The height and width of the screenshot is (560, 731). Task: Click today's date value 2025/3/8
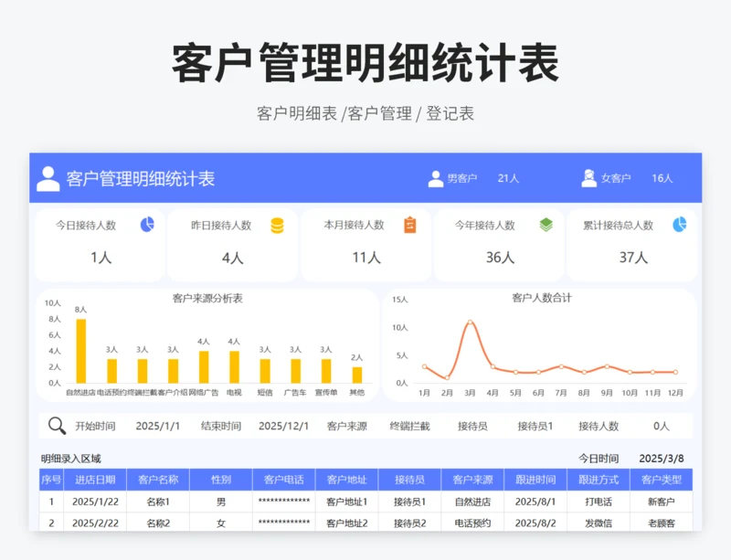[x=661, y=459]
